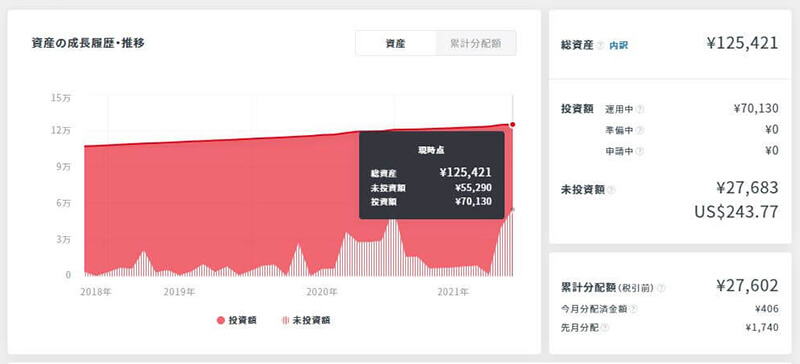This screenshot has height=364, width=800.
Task: Switch to the 資産 chart tab
Action: tap(395, 43)
